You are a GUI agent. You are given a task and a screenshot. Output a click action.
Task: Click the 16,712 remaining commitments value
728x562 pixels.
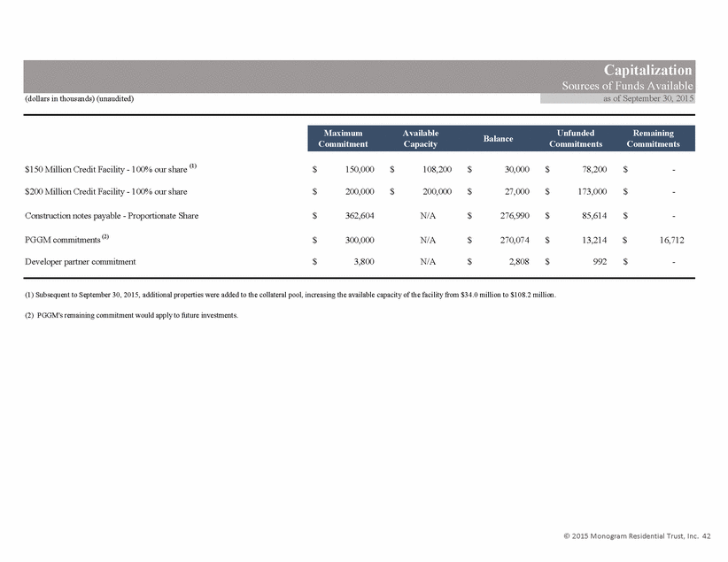click(x=671, y=240)
